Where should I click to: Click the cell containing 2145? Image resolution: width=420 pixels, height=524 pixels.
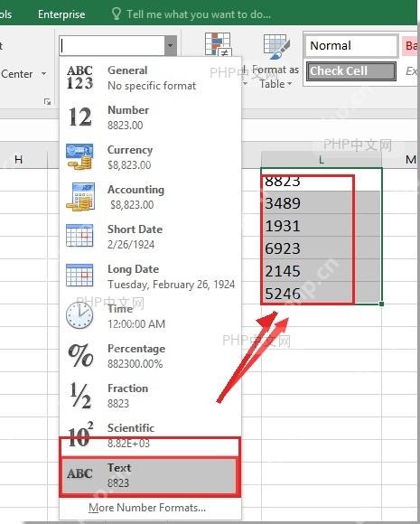coord(322,271)
